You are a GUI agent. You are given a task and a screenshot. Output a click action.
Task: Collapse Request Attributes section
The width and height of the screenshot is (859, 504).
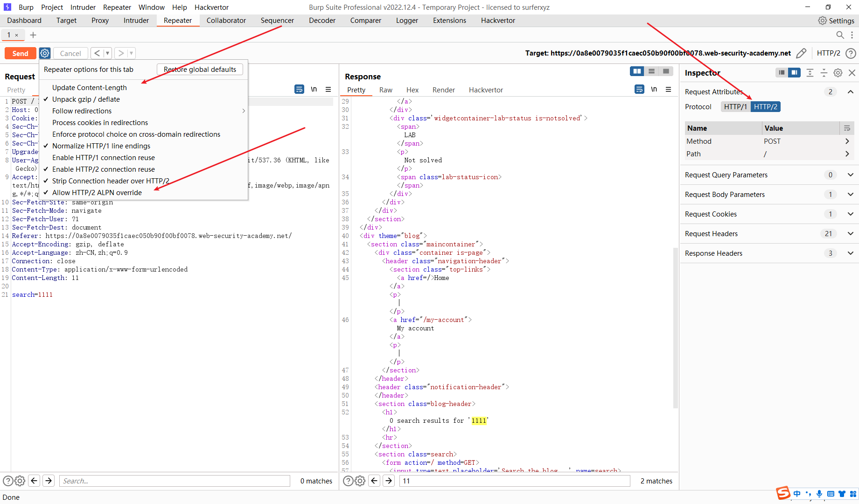tap(851, 91)
